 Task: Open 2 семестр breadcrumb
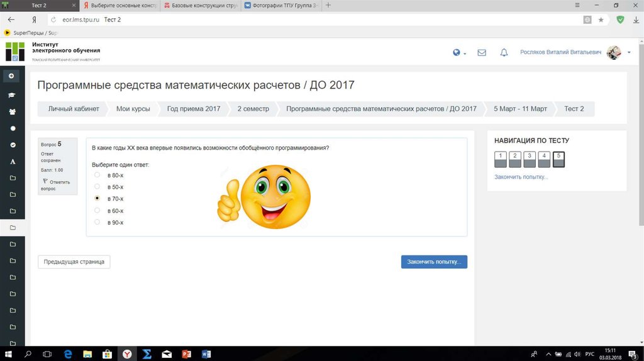tap(253, 109)
